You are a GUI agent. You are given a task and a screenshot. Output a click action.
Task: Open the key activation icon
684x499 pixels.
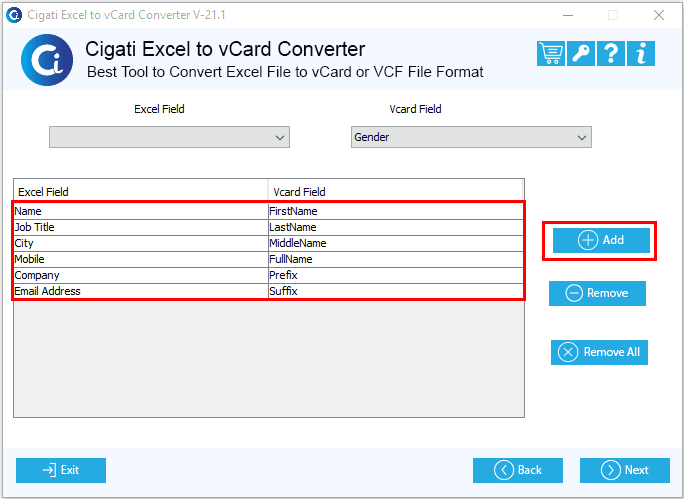[x=581, y=54]
